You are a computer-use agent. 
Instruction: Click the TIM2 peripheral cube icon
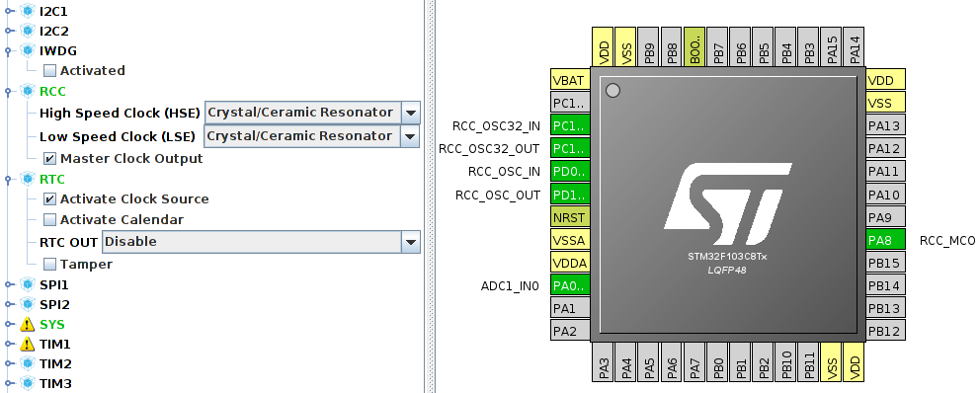coord(27,363)
